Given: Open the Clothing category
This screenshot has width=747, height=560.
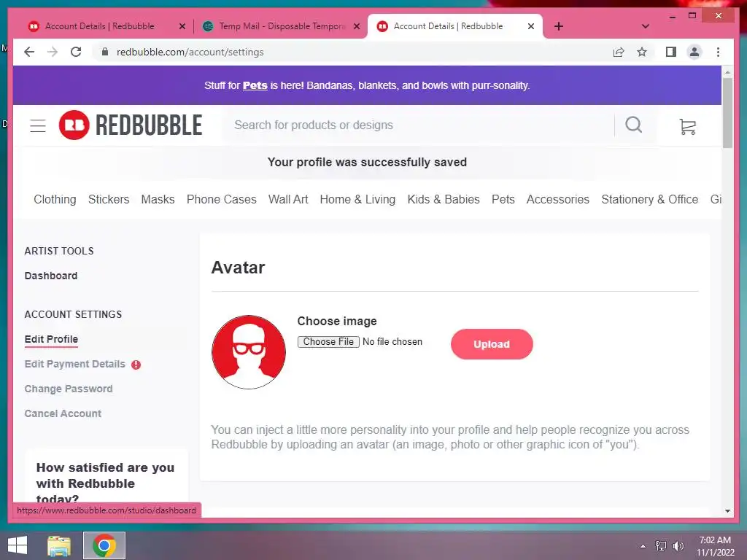Looking at the screenshot, I should (55, 200).
